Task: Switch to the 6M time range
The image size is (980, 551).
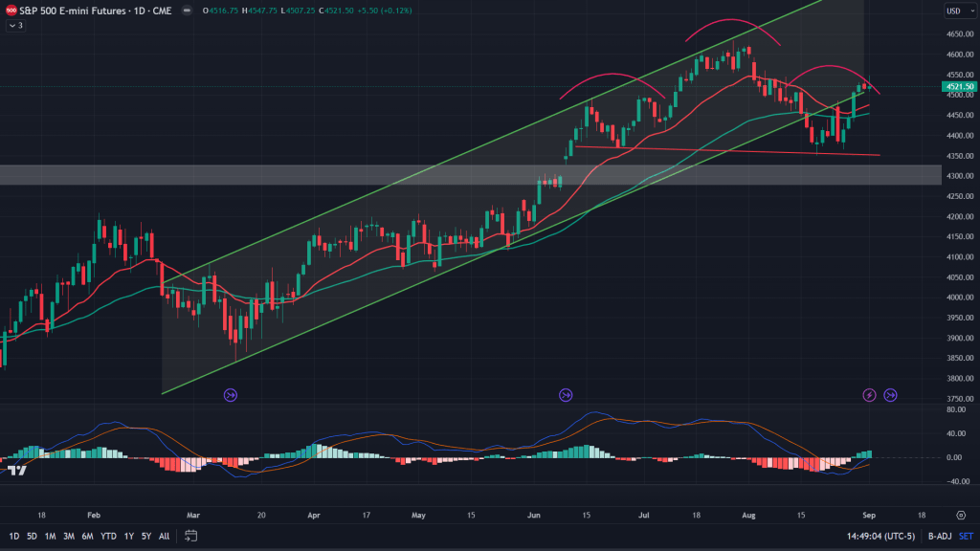Action: (87, 536)
